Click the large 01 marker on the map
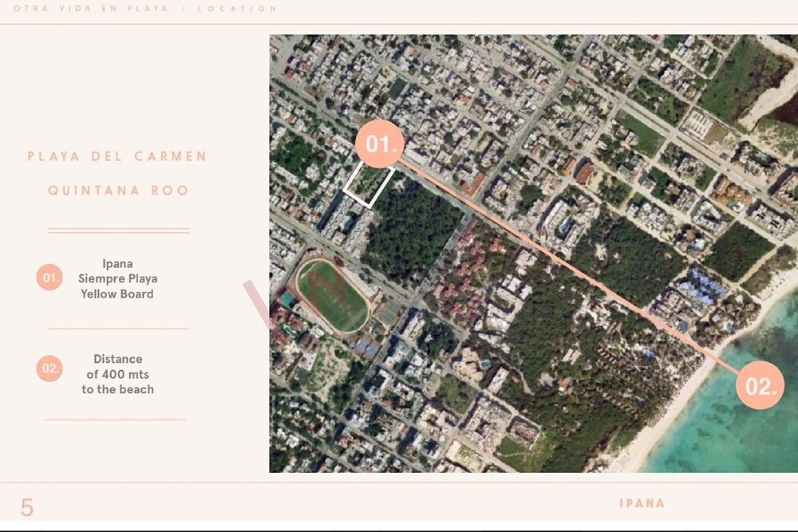Image resolution: width=798 pixels, height=532 pixels. (x=381, y=145)
